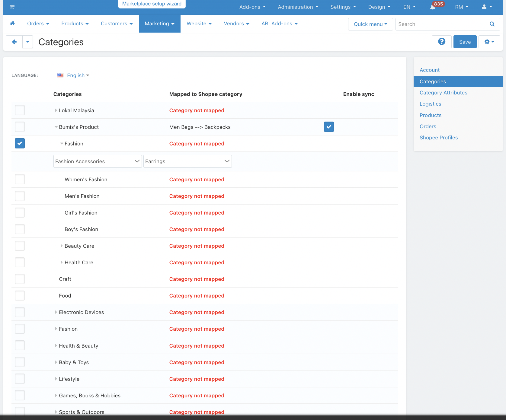Screen dimensions: 506x420
Task: Open the Website menu
Action: (199, 24)
